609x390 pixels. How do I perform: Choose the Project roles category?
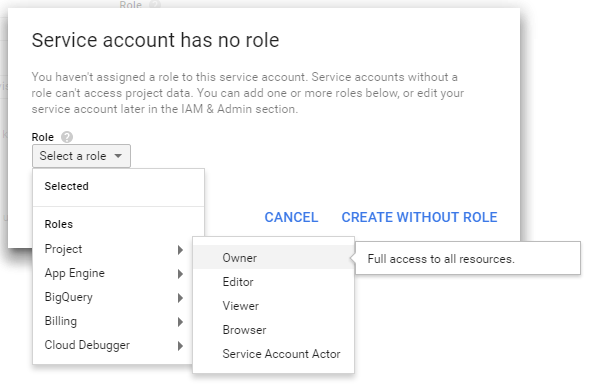point(113,249)
